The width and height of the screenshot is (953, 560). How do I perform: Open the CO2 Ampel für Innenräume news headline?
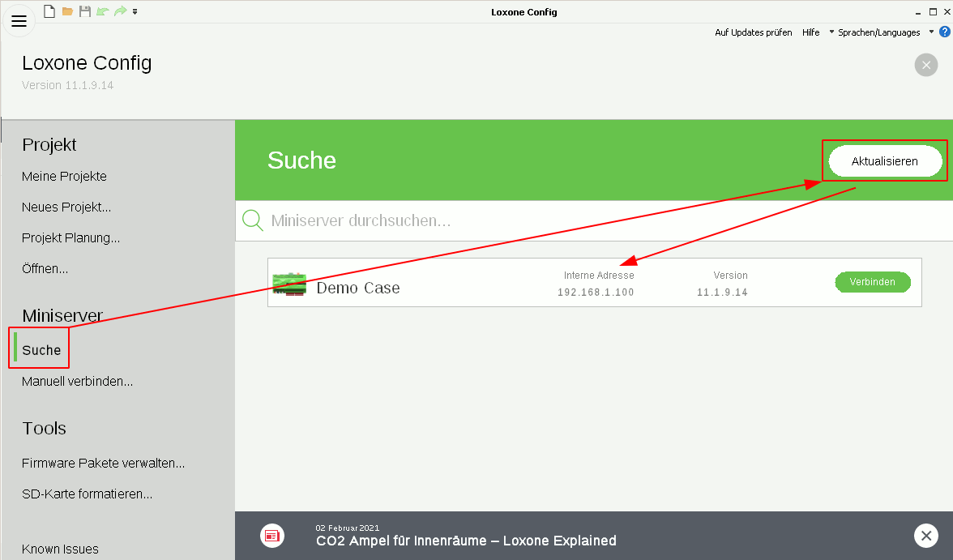466,541
